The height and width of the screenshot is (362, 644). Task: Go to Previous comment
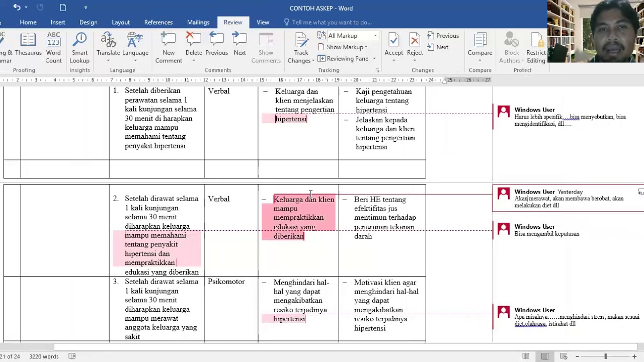[216, 44]
